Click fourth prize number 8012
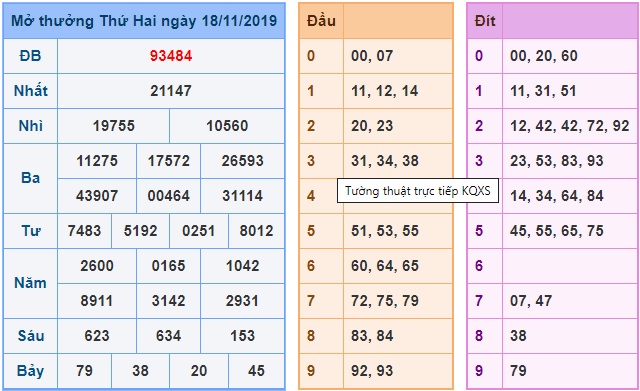640x391 pixels. coord(256,231)
